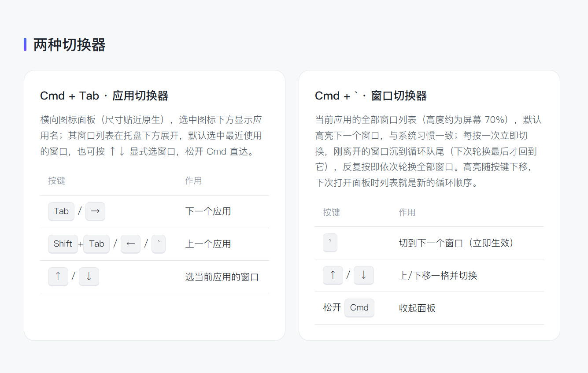The image size is (588, 373).
Task: Select the Tab key cap in the 上一个应用 row
Action: (x=96, y=244)
